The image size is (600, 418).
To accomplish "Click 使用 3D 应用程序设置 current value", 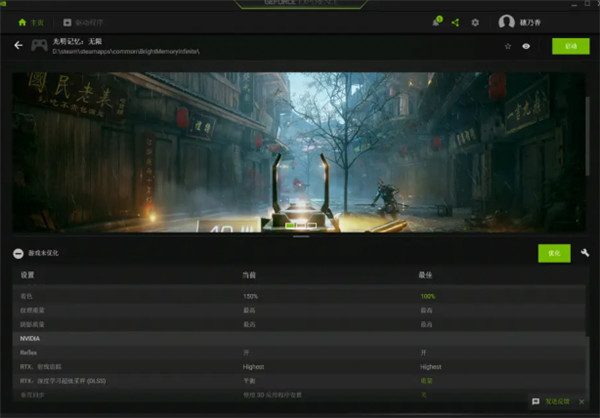I will coord(272,395).
